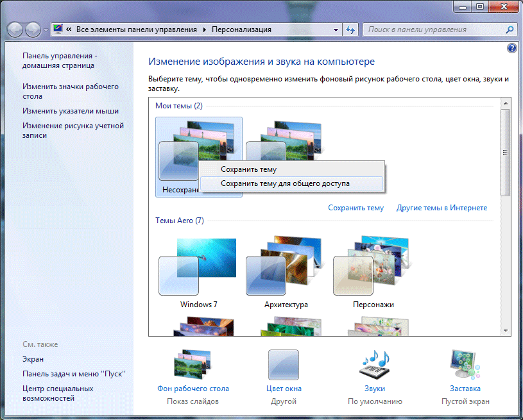Click the Control Panel icon in address bar
The height and width of the screenshot is (420, 523).
coord(58,29)
